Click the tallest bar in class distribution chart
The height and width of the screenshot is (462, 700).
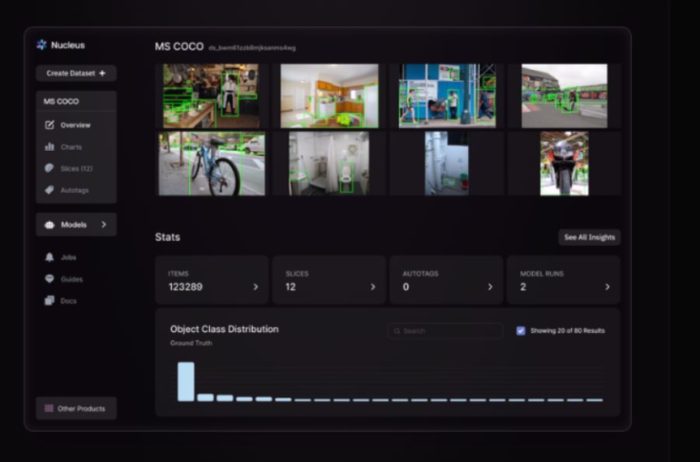click(186, 381)
